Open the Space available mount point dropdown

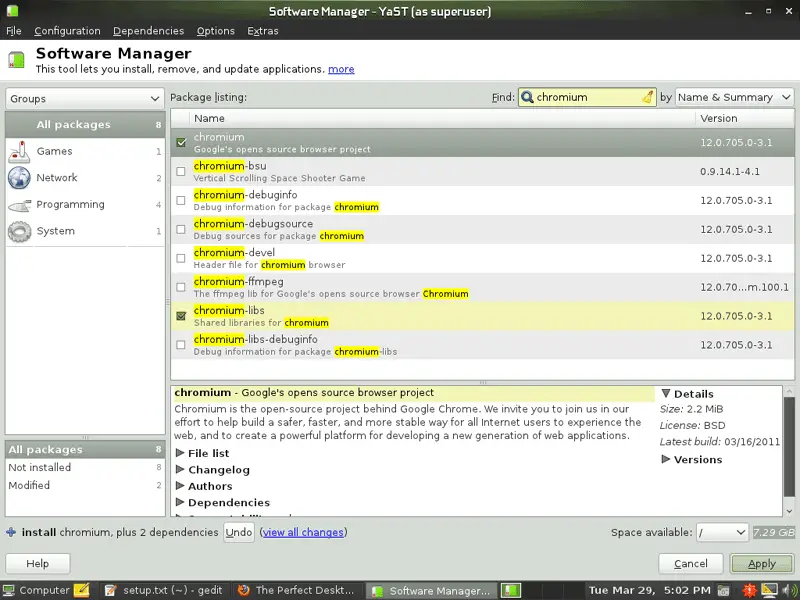click(x=721, y=532)
